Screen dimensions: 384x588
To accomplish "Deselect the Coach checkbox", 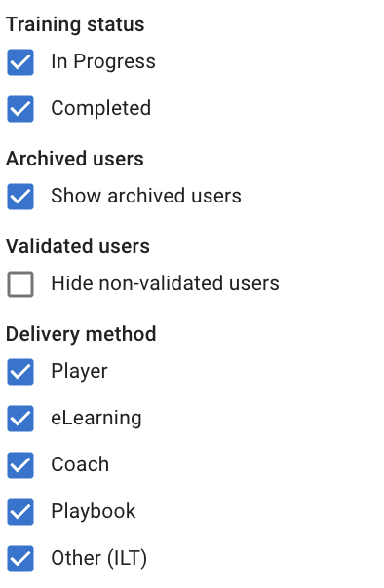I will coord(20,465).
